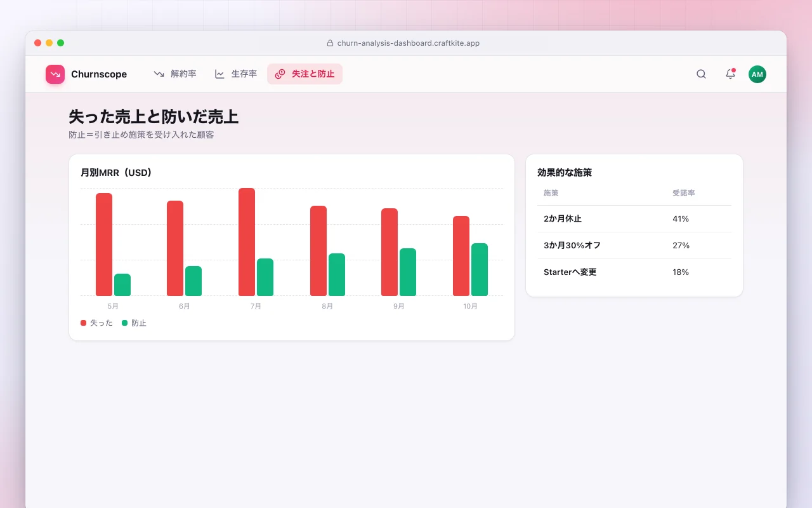Minimize the window with the yellow button
This screenshot has height=508, width=812.
click(x=49, y=43)
